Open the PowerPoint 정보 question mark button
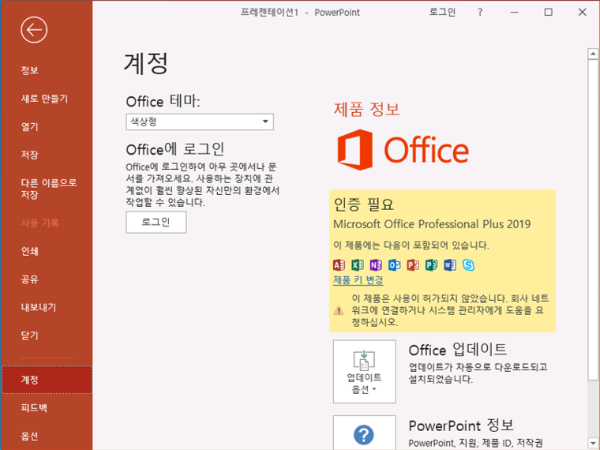 [x=364, y=433]
